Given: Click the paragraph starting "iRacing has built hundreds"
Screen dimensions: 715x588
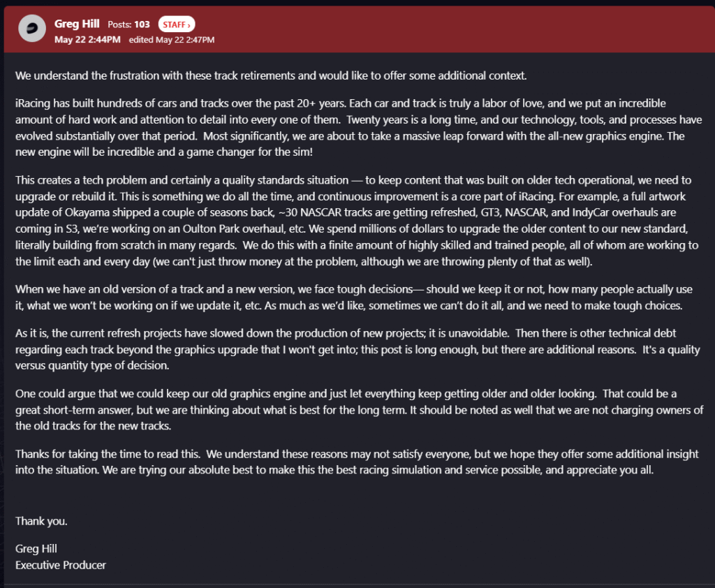Looking at the screenshot, I should [x=358, y=128].
